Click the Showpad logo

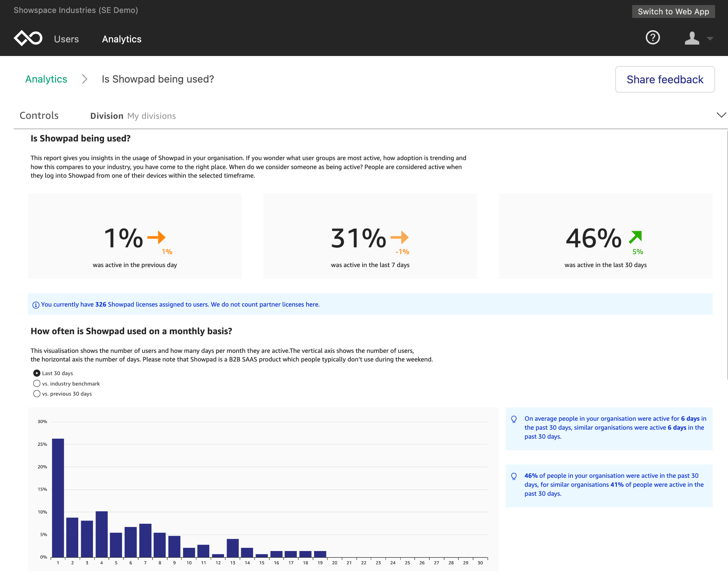tap(28, 38)
